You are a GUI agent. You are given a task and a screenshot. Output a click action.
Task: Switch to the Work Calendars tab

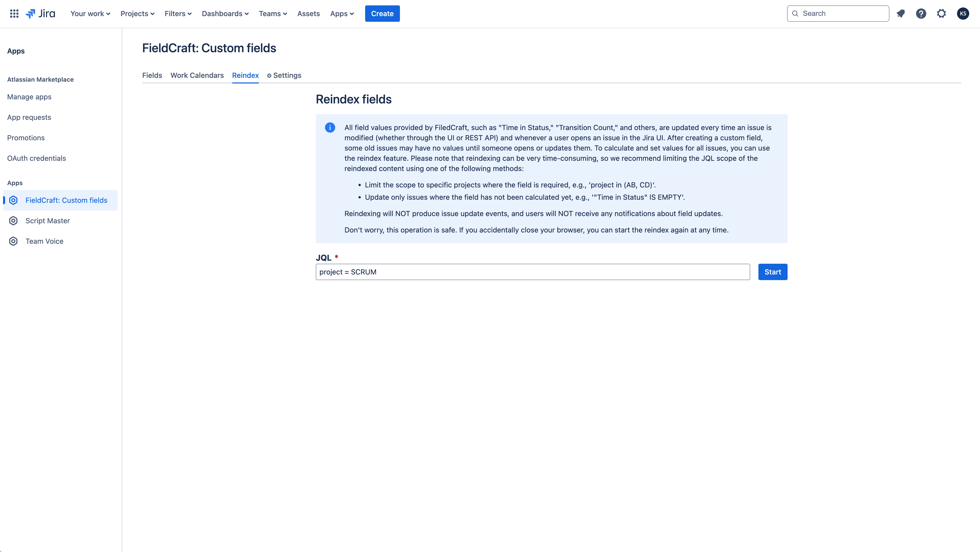197,75
